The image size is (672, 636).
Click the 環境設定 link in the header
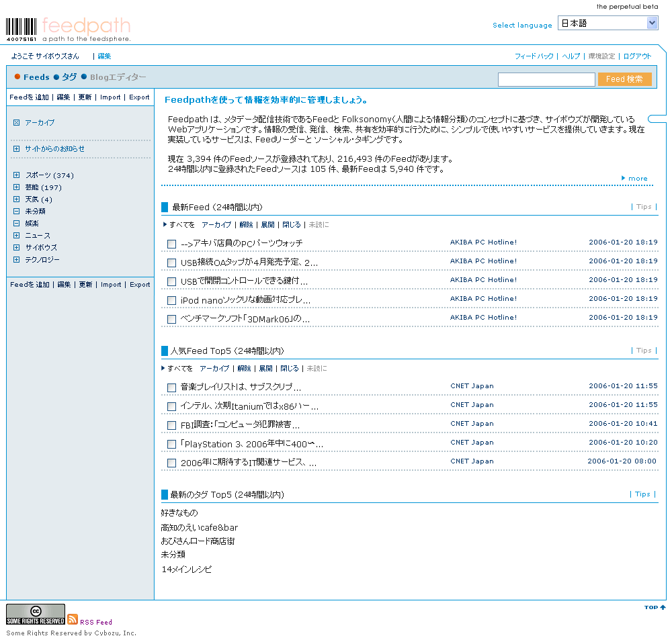601,56
